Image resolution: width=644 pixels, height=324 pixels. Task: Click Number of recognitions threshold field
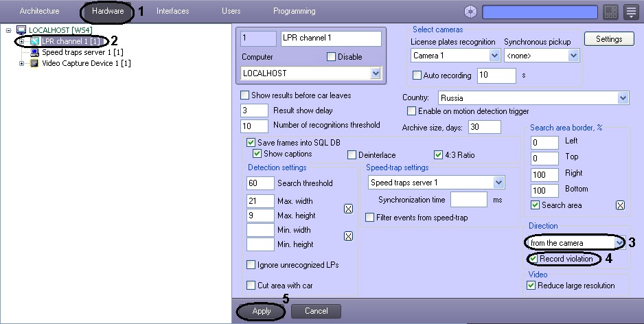254,126
